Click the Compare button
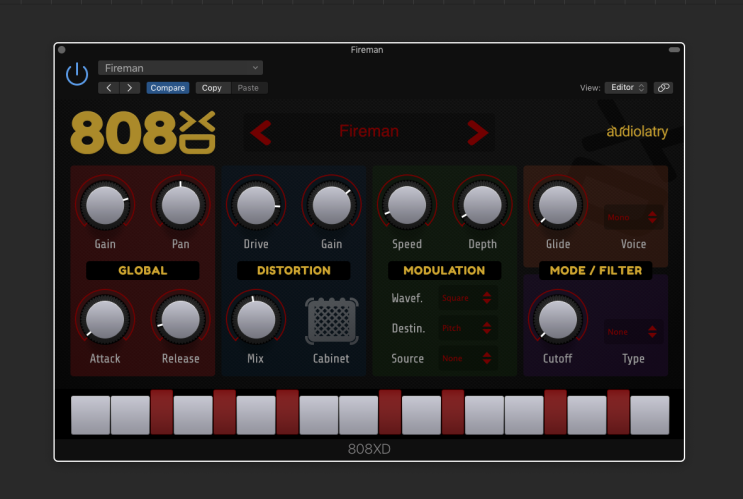743x499 pixels. 168,88
